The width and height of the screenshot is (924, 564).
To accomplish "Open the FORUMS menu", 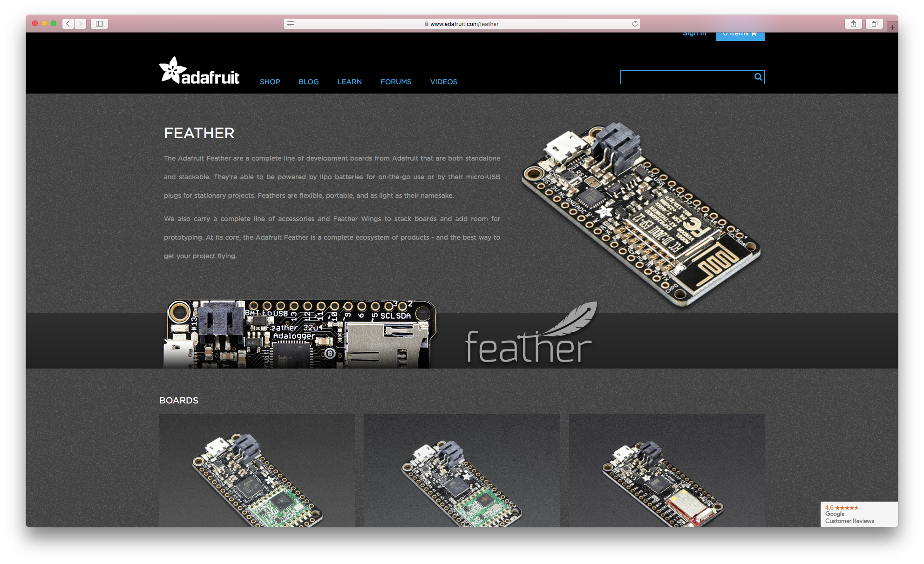I will 396,82.
